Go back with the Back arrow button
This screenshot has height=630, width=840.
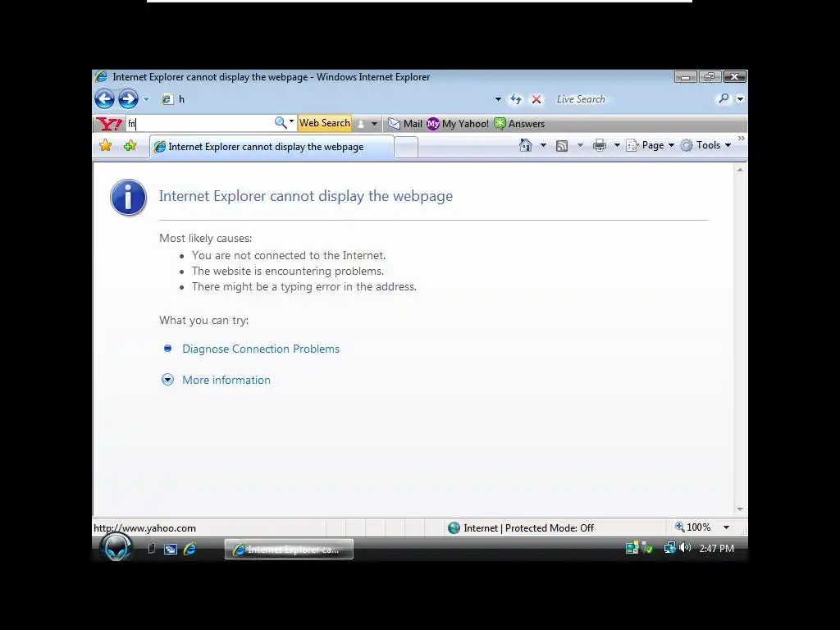coord(104,99)
